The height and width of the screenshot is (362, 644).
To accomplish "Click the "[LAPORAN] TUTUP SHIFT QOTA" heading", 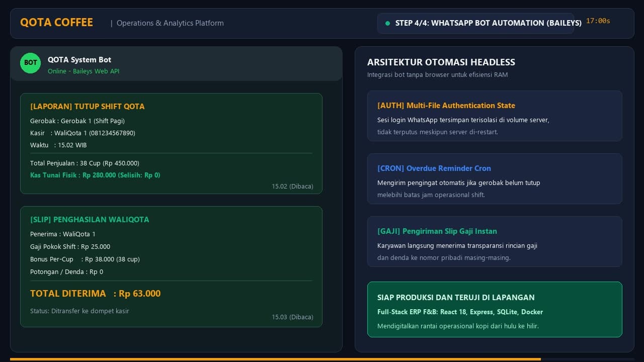I will point(88,107).
